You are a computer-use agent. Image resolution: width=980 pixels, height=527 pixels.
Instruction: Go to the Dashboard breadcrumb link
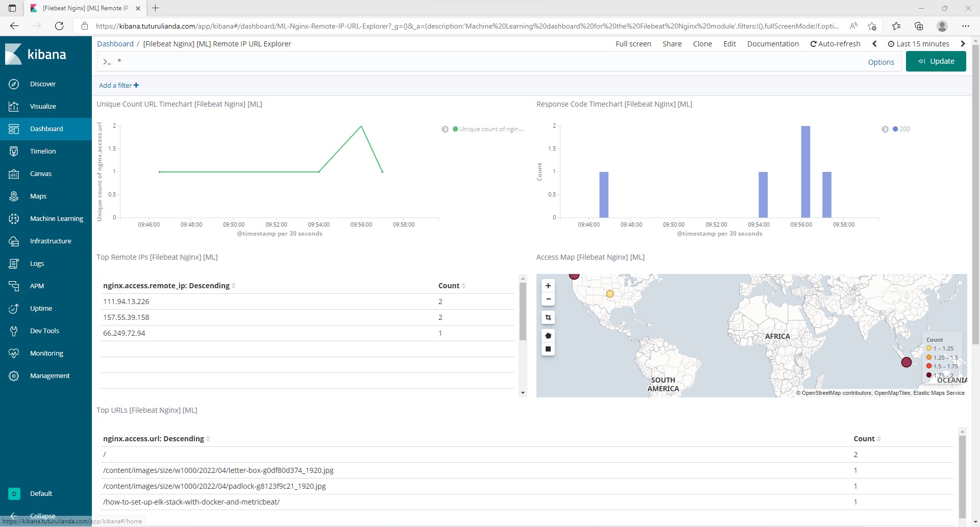[x=115, y=44]
